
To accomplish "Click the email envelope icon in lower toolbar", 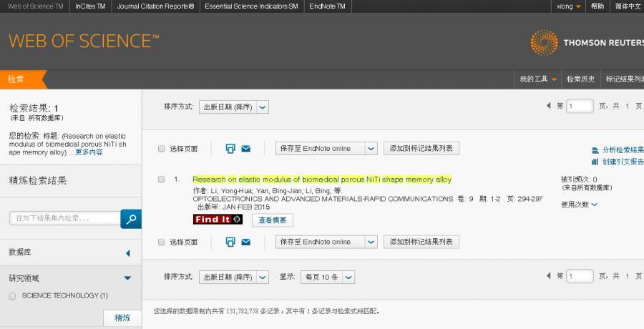I will (245, 242).
